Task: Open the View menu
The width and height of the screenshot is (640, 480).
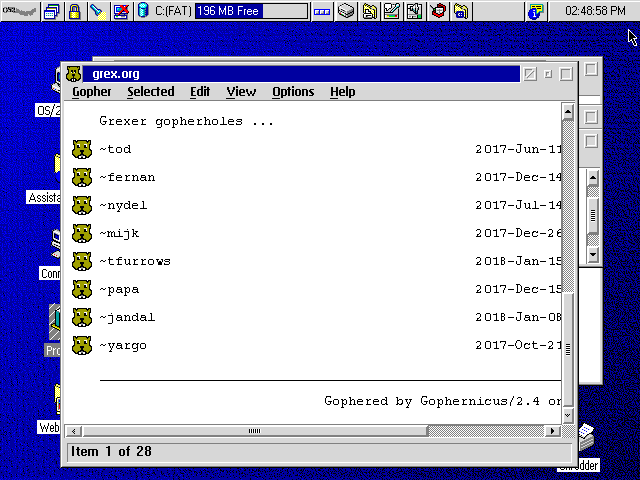Action: click(x=241, y=92)
